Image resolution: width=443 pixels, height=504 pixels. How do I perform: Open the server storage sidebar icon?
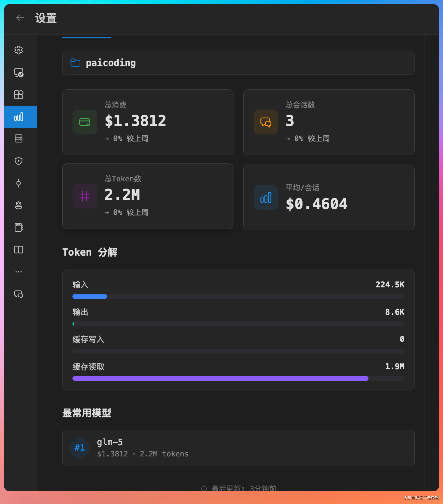(x=19, y=139)
